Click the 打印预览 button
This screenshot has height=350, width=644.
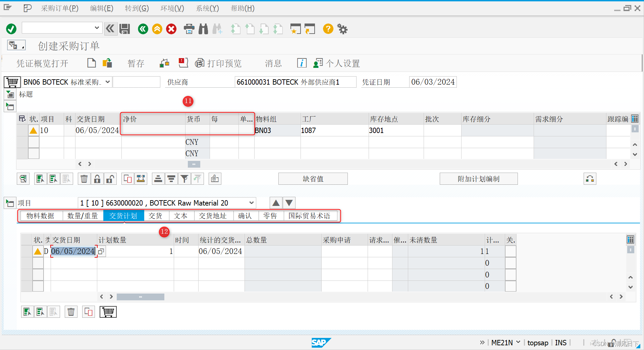tap(218, 63)
